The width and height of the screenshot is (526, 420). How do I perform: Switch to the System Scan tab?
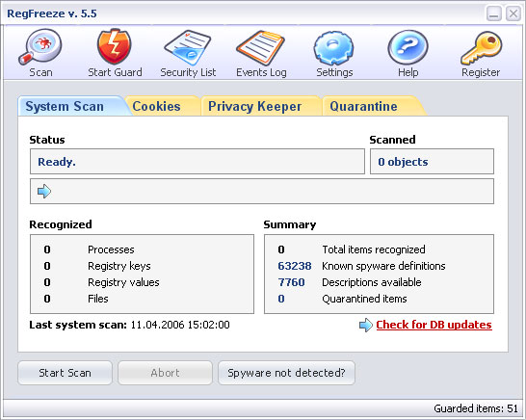tap(71, 106)
